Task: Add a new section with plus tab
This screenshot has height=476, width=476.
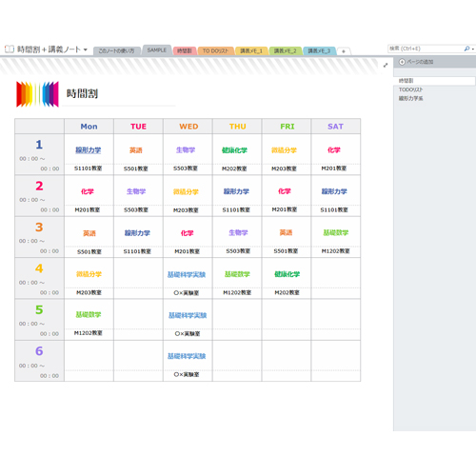Action: click(344, 51)
